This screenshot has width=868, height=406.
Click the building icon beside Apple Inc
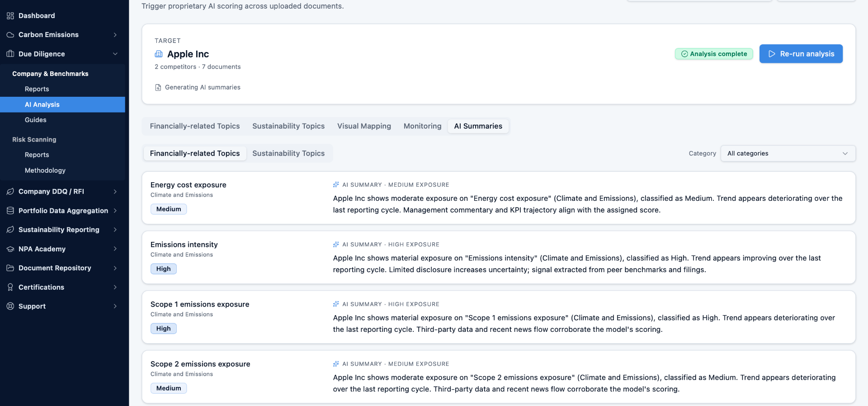[159, 54]
